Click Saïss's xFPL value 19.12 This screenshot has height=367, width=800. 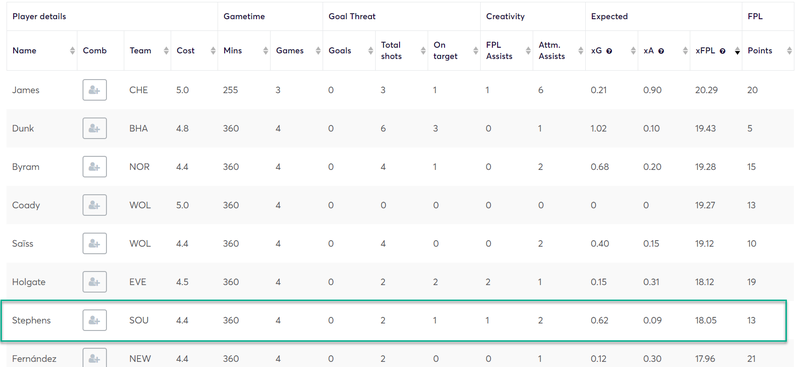pyautogui.click(x=705, y=243)
